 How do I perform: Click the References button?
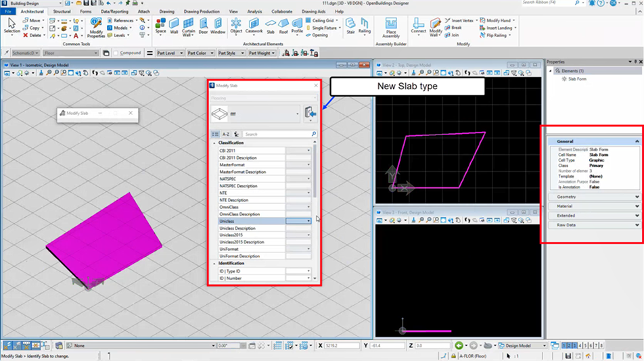[x=120, y=20]
